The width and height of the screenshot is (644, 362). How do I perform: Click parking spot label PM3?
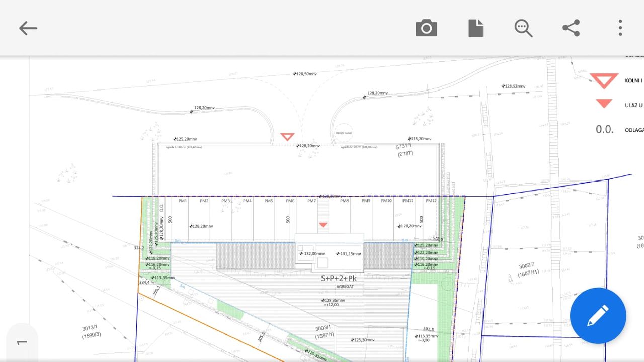tap(225, 201)
